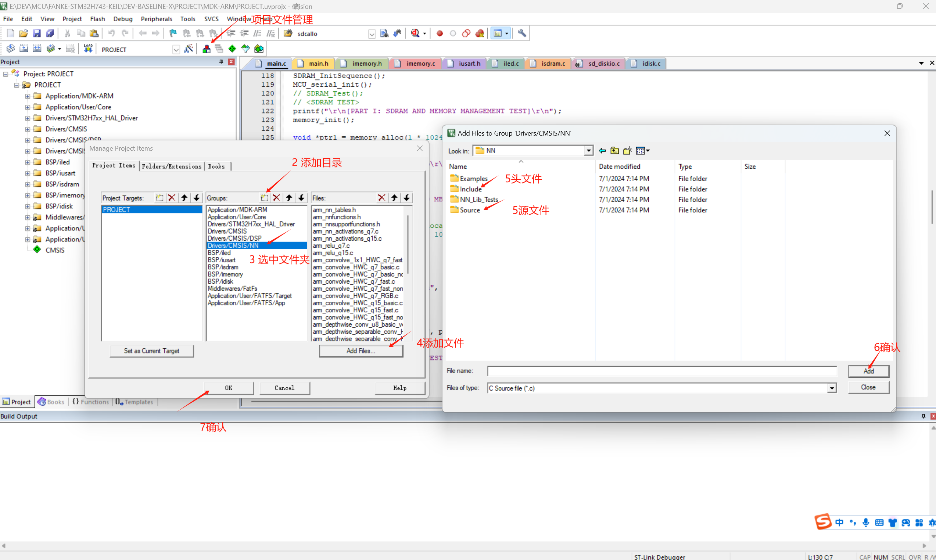Expand the Files of type dropdown

point(832,387)
